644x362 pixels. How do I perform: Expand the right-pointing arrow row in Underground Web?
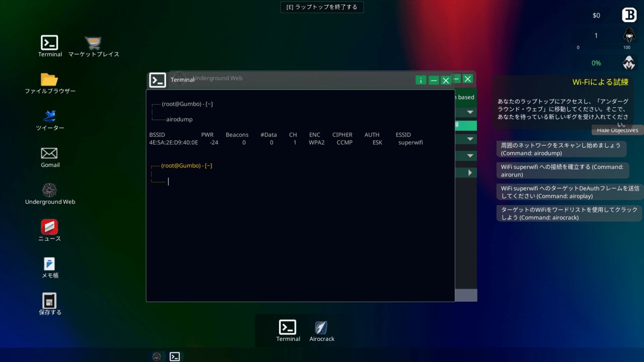(x=470, y=172)
